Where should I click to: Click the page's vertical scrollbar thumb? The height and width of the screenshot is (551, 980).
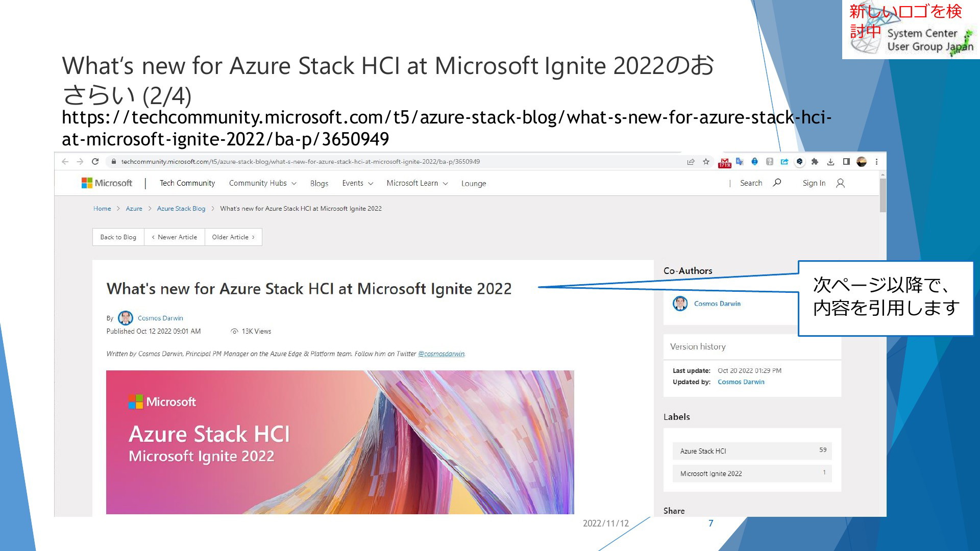pyautogui.click(x=883, y=195)
